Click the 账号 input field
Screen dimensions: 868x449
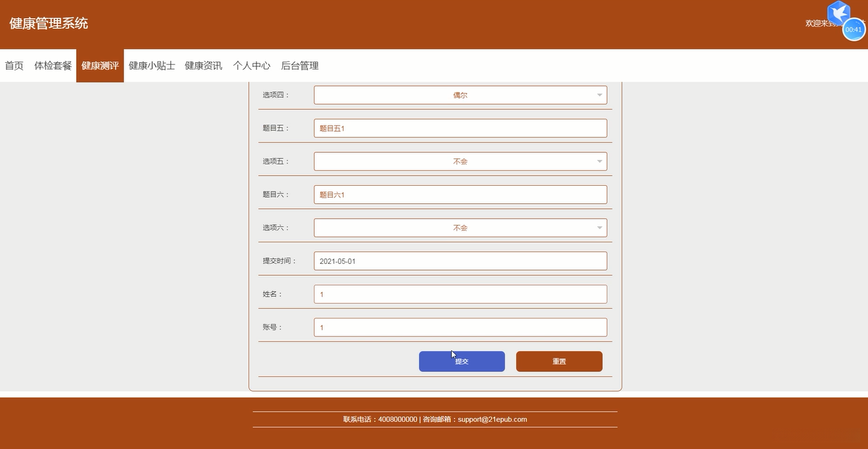(460, 327)
